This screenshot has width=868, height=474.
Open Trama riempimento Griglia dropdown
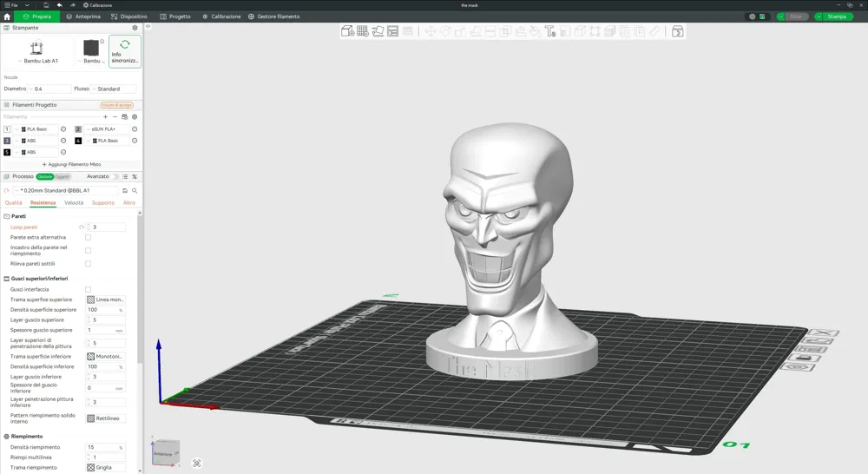coord(105,467)
